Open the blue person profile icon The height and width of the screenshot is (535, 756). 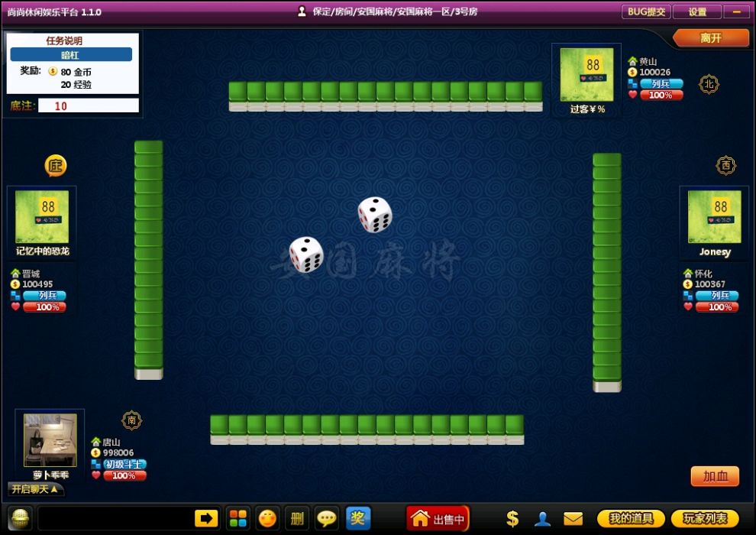(x=542, y=519)
